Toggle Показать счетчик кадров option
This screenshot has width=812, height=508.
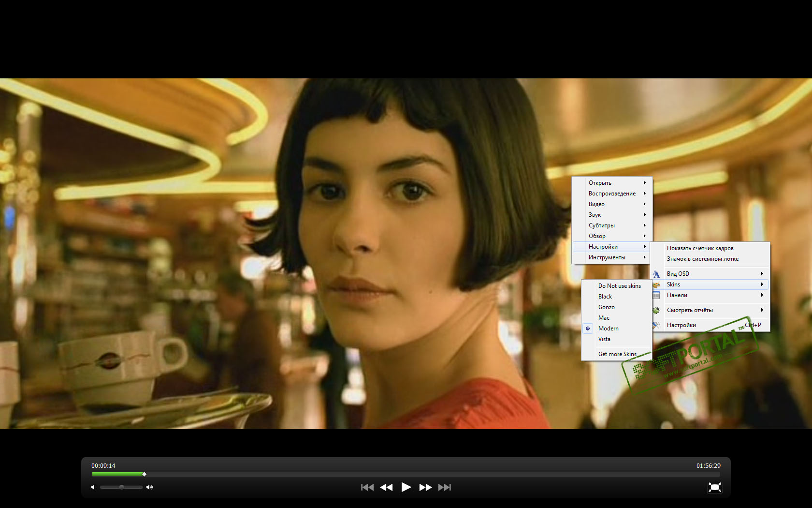click(710, 248)
